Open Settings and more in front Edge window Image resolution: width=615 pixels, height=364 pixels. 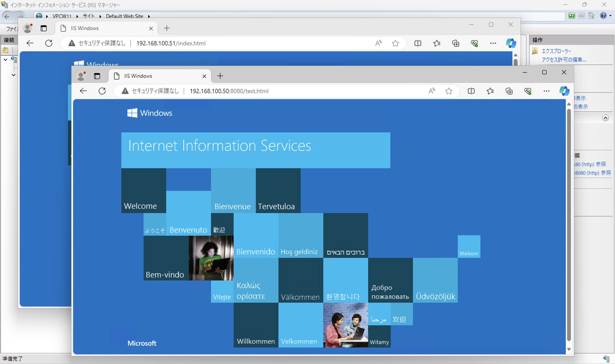click(x=546, y=91)
